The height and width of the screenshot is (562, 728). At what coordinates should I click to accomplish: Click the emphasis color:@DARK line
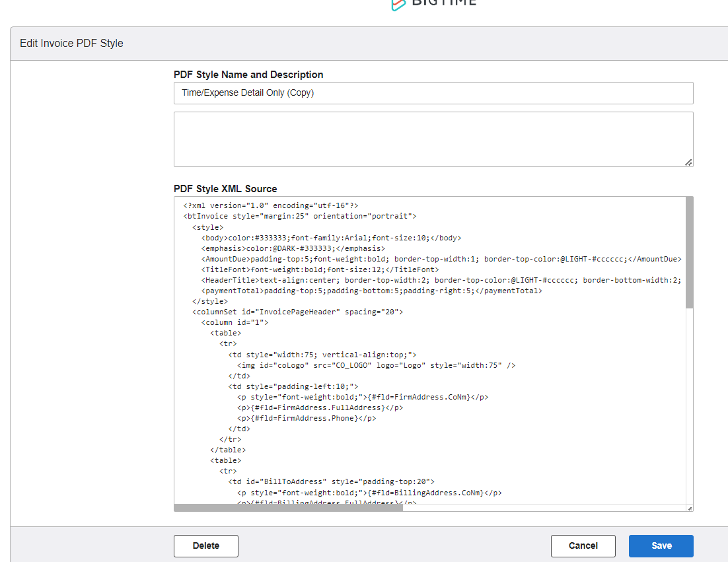point(293,248)
